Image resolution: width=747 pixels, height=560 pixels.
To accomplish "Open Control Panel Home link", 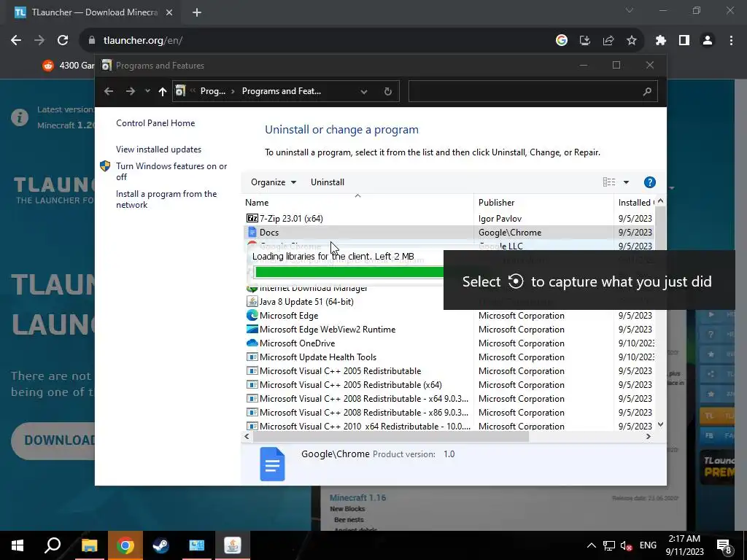I will (x=155, y=123).
